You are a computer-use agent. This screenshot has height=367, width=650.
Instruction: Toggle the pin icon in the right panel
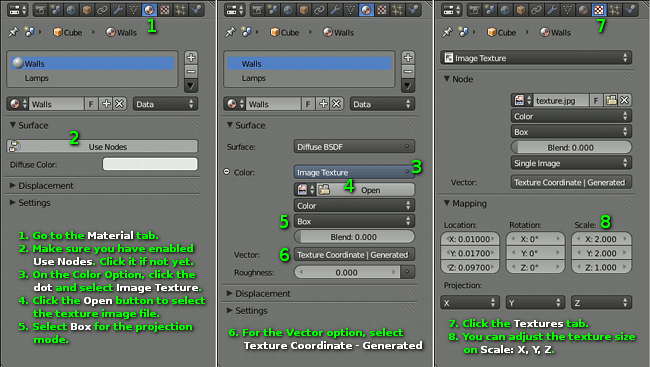[447, 32]
